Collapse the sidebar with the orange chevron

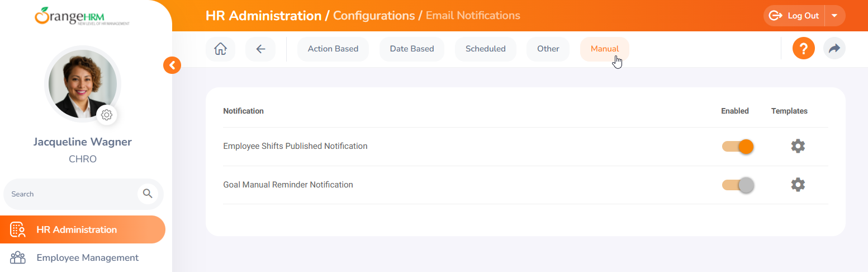pyautogui.click(x=172, y=65)
